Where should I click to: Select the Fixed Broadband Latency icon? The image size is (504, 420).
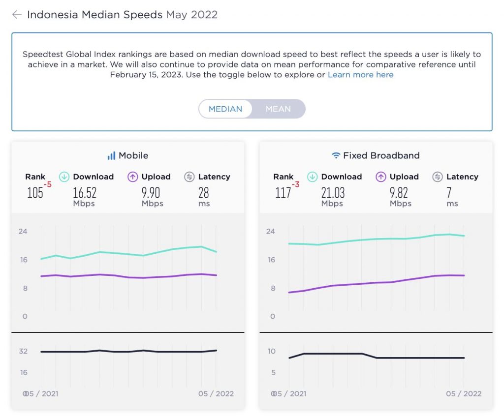(x=438, y=177)
